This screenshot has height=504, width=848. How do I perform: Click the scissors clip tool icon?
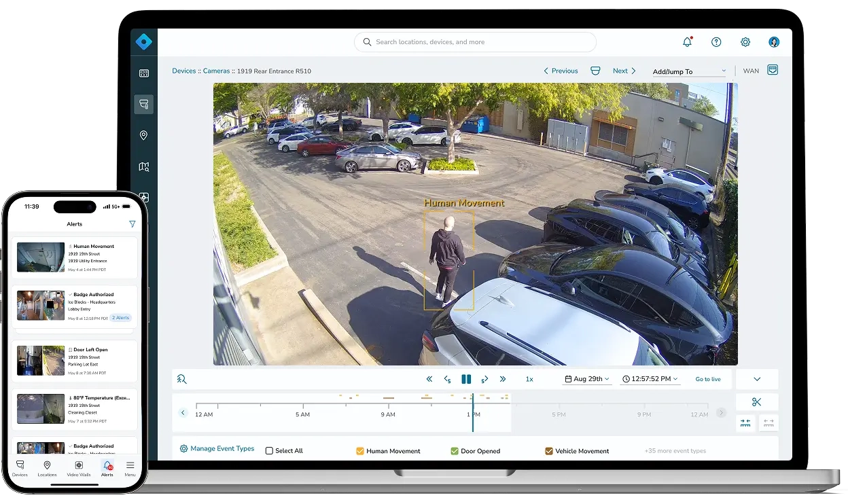click(757, 402)
